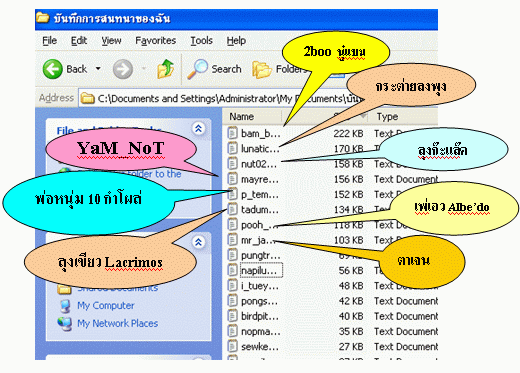Open the Search magnifier tool
The image size is (520, 373).
(x=197, y=69)
